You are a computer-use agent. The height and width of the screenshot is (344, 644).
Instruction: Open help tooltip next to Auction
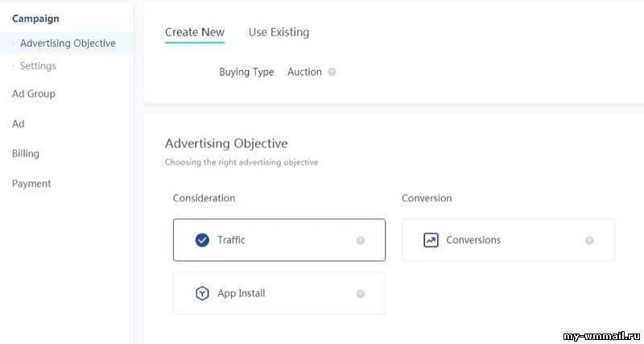(332, 72)
